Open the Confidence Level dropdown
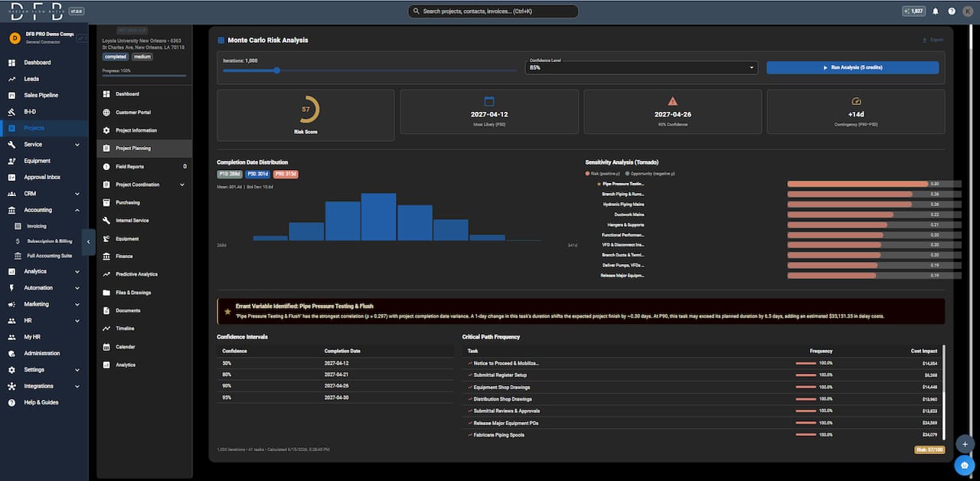The width and height of the screenshot is (980, 481). (x=642, y=67)
